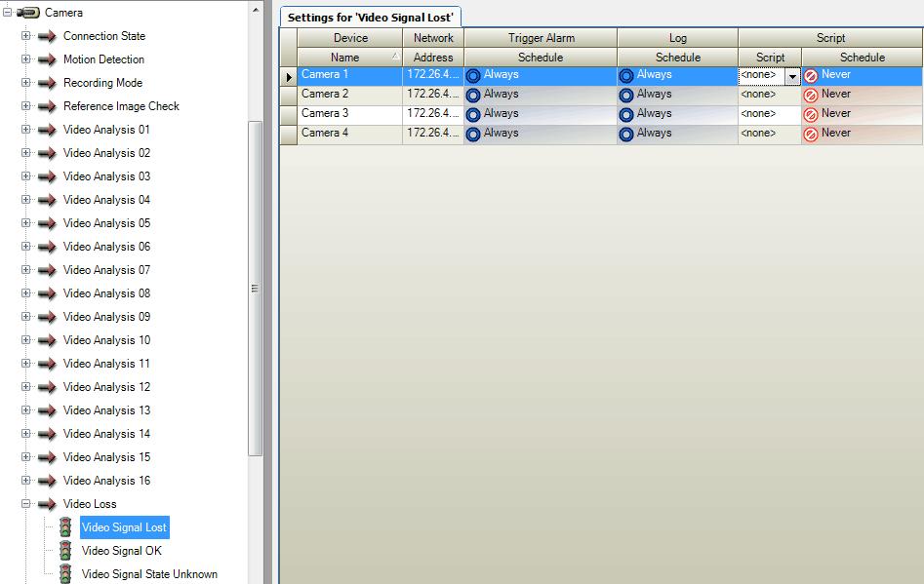Image resolution: width=924 pixels, height=584 pixels.
Task: Click the traffic light icon for Video Signal Lost
Action: tap(65, 526)
